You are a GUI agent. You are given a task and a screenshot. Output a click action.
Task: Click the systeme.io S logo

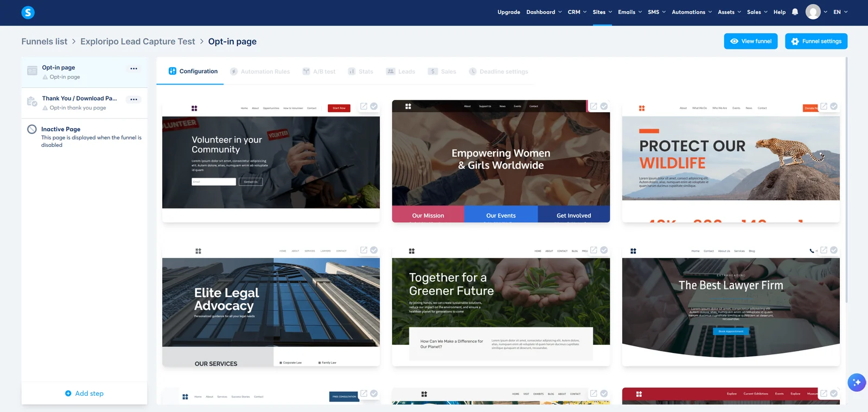click(28, 12)
